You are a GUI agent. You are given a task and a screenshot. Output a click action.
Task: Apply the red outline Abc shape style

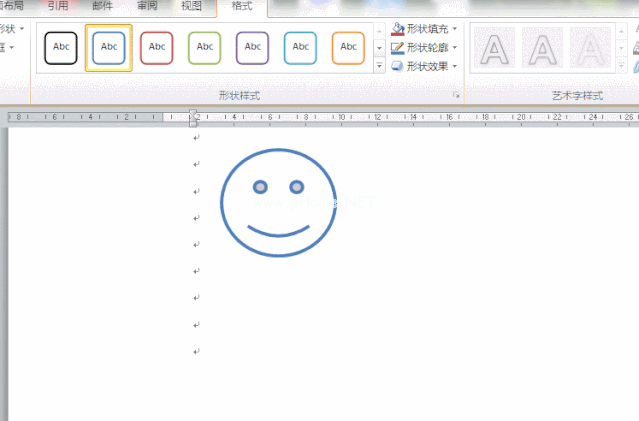pyautogui.click(x=157, y=47)
